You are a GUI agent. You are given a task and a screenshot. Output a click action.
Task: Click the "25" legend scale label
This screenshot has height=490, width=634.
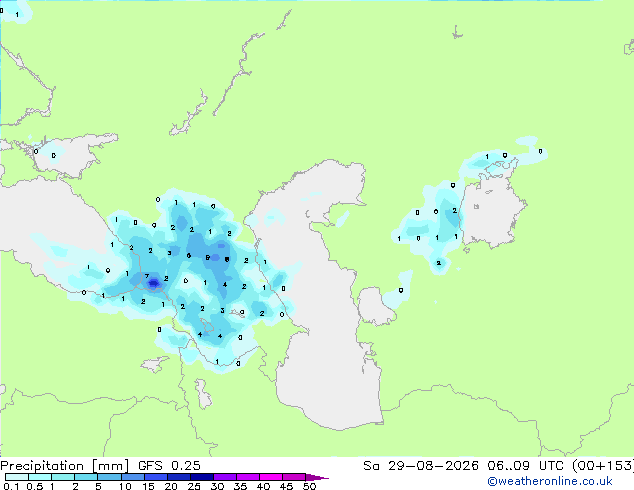[x=194, y=486]
